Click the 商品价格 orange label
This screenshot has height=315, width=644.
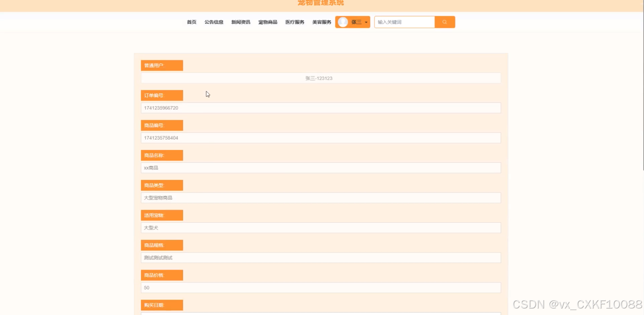[x=162, y=275]
